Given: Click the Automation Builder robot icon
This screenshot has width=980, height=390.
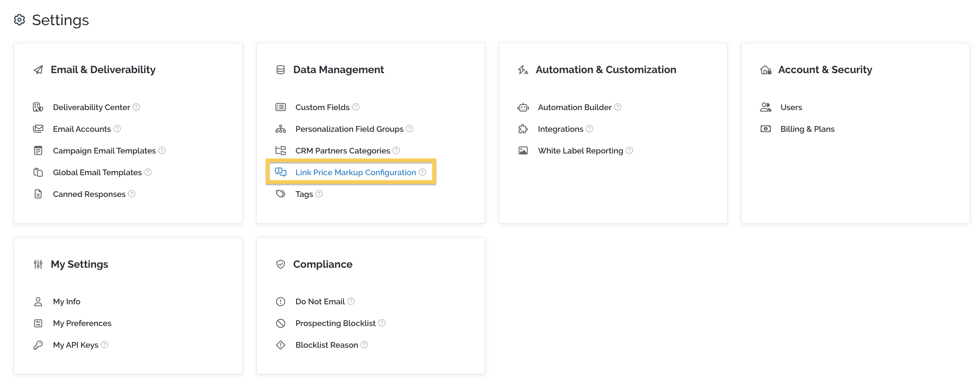Looking at the screenshot, I should coord(523,107).
